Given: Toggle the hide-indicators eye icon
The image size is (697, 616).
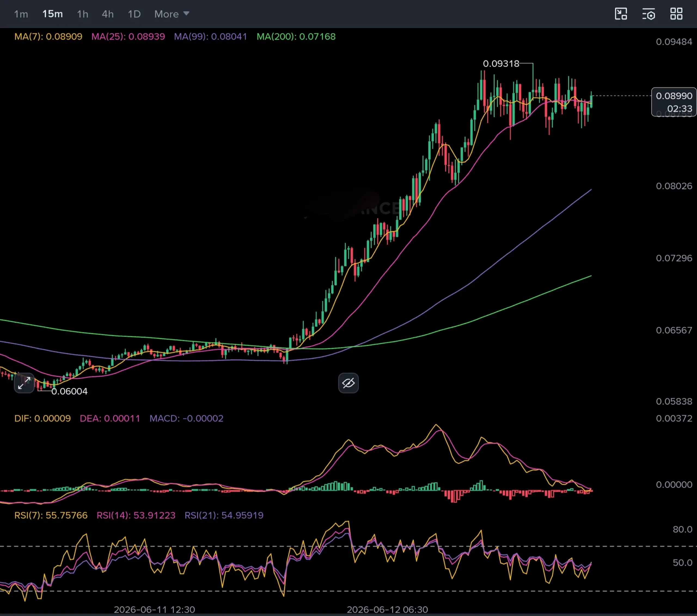Looking at the screenshot, I should pyautogui.click(x=348, y=383).
